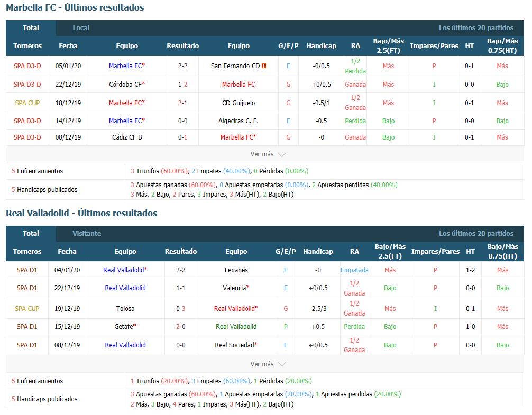Select the Total tab in Real Valladolid table
532x415 pixels.
pos(31,234)
